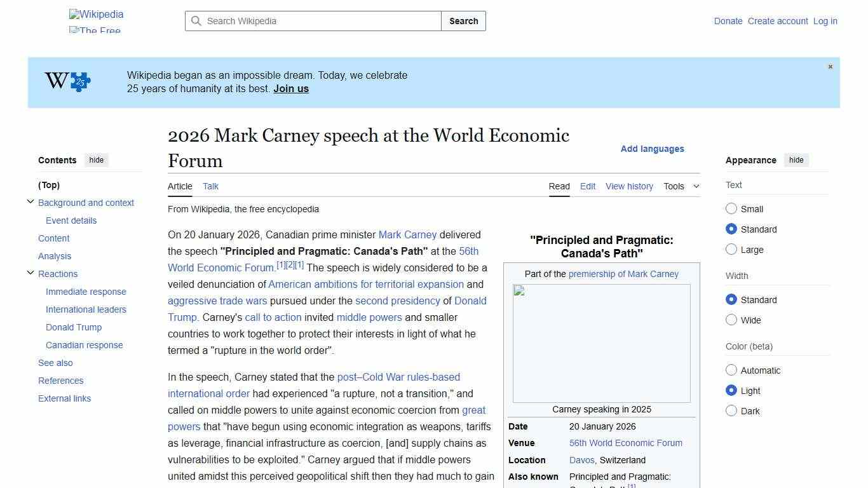Select Small text size

(731, 208)
